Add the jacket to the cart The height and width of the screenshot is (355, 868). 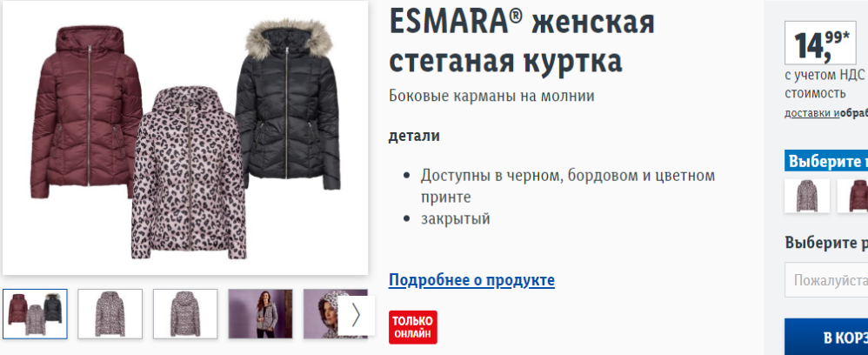[x=826, y=337]
